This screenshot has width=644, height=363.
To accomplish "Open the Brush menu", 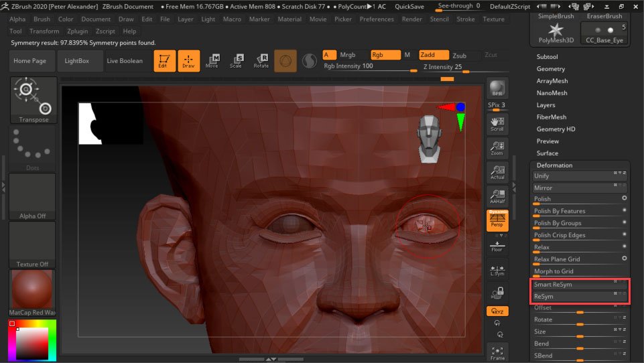I will [x=42, y=19].
